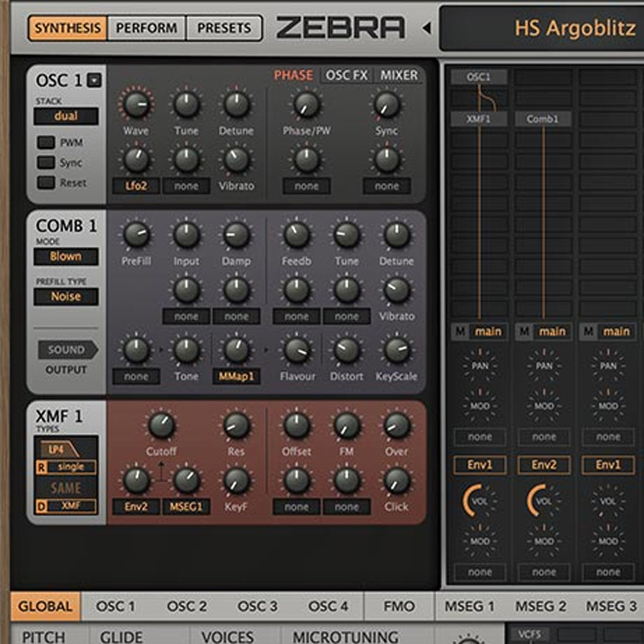Click the XMF 1 Cutoff knob
Screen dimensions: 644x644
pyautogui.click(x=161, y=426)
